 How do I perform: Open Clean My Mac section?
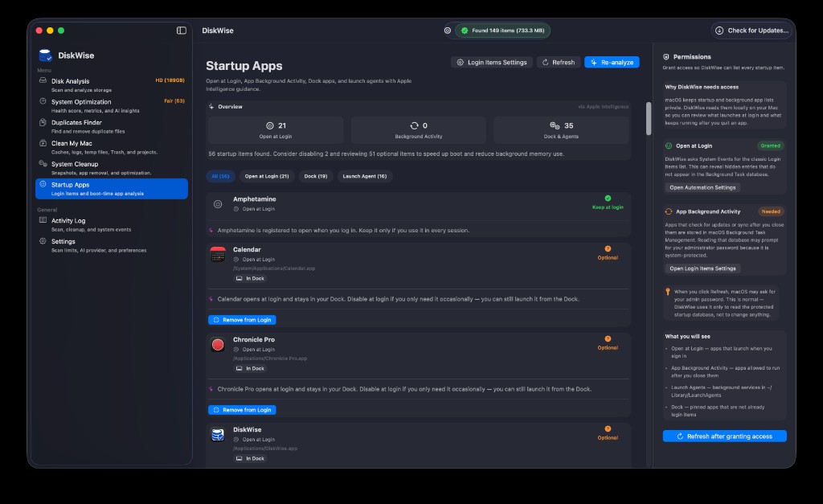(111, 147)
